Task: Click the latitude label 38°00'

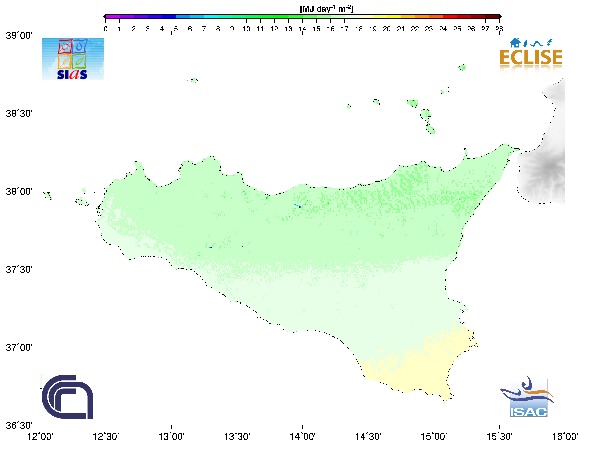Action: tap(19, 191)
